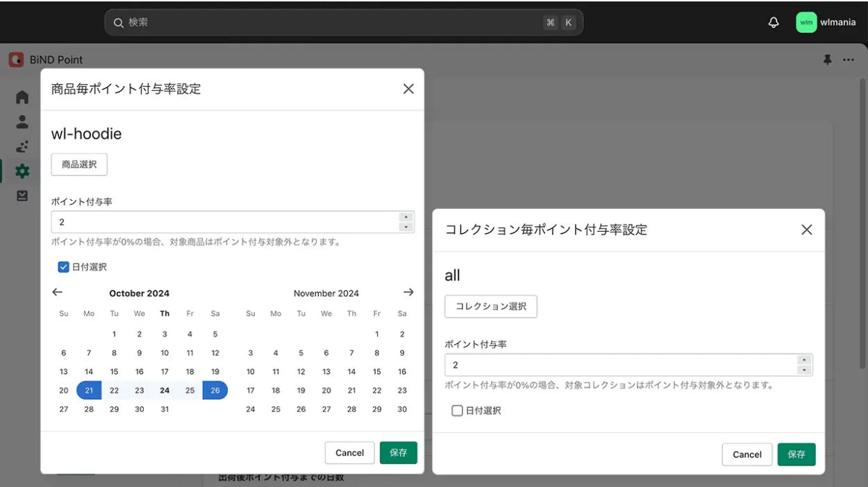Decrease product point rate with down stepper
Viewport: 868px width, 487px height.
pos(406,227)
